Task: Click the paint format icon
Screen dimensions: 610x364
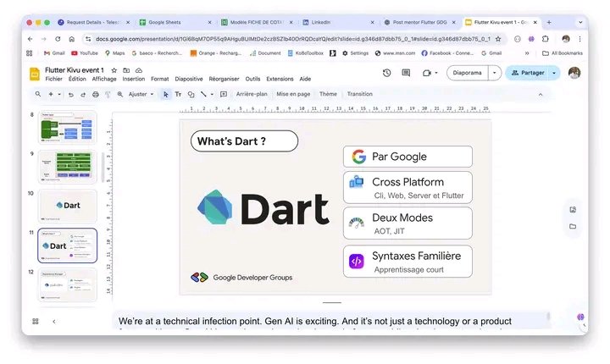Action: [x=108, y=95]
